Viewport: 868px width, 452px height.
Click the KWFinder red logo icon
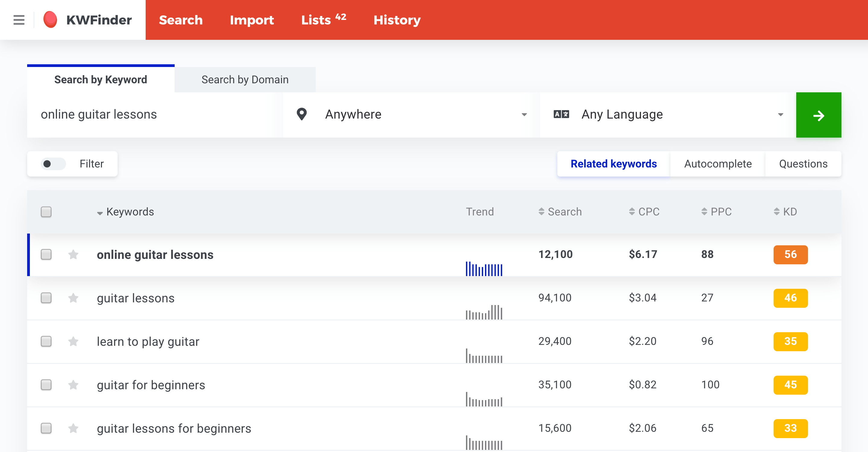[x=50, y=20]
